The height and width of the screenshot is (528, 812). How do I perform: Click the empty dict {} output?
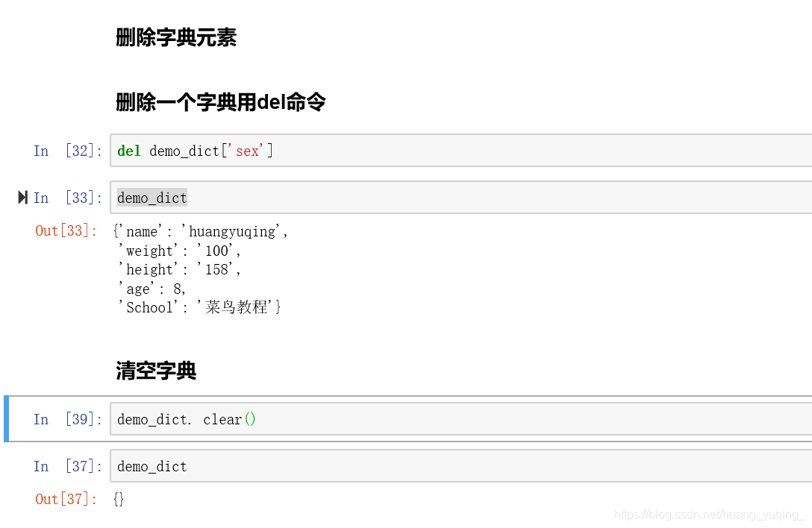coord(119,499)
